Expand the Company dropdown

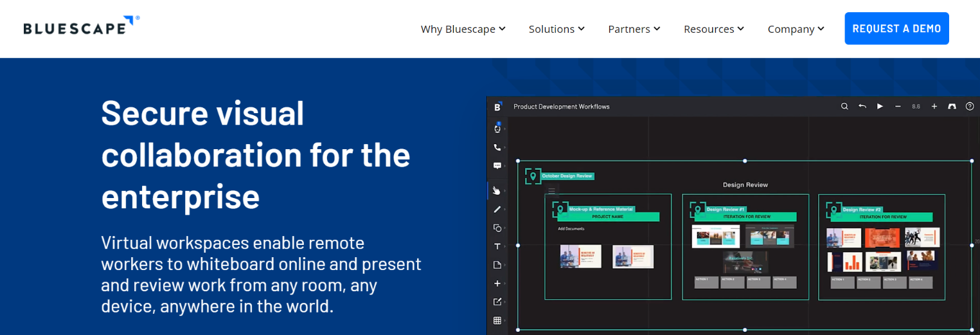click(x=796, y=29)
